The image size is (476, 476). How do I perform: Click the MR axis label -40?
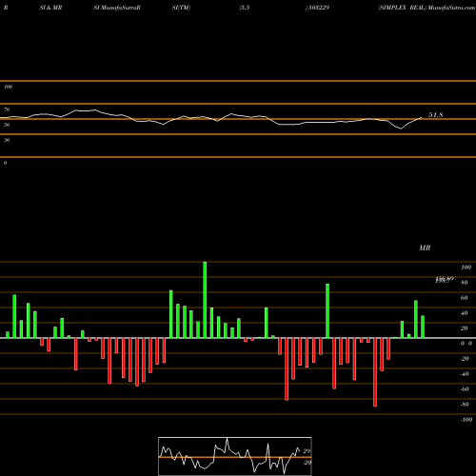coord(465,374)
